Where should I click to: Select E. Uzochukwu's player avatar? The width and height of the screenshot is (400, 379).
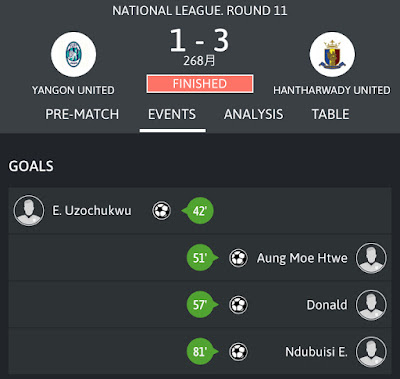pyautogui.click(x=29, y=211)
